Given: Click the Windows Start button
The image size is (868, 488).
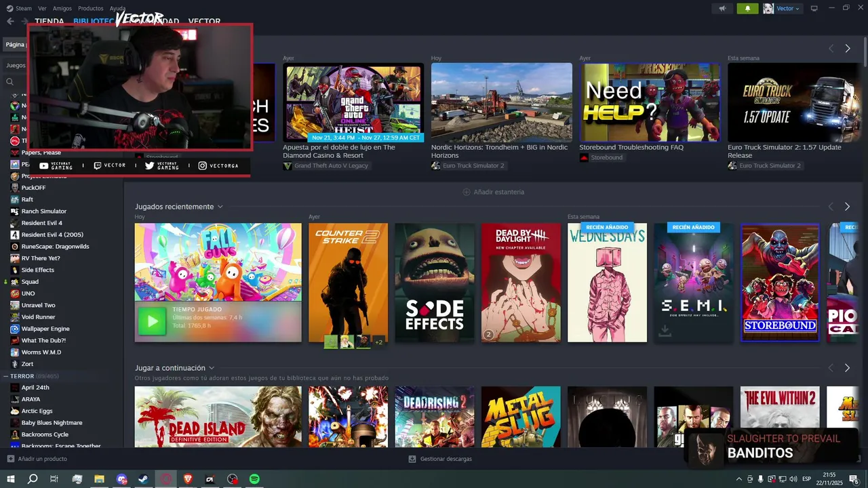Looking at the screenshot, I should click(11, 479).
